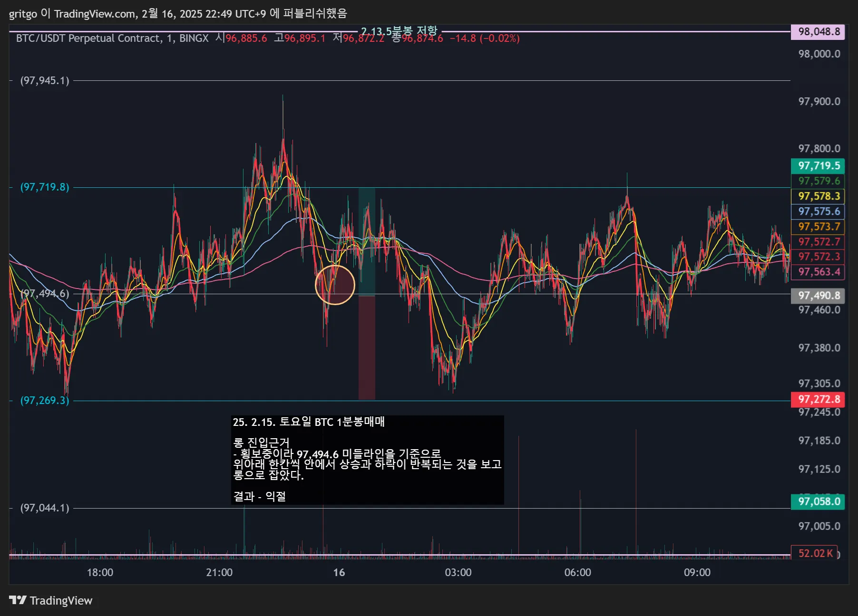Click the 18:00 time axis label
This screenshot has width=858, height=616.
click(x=100, y=572)
